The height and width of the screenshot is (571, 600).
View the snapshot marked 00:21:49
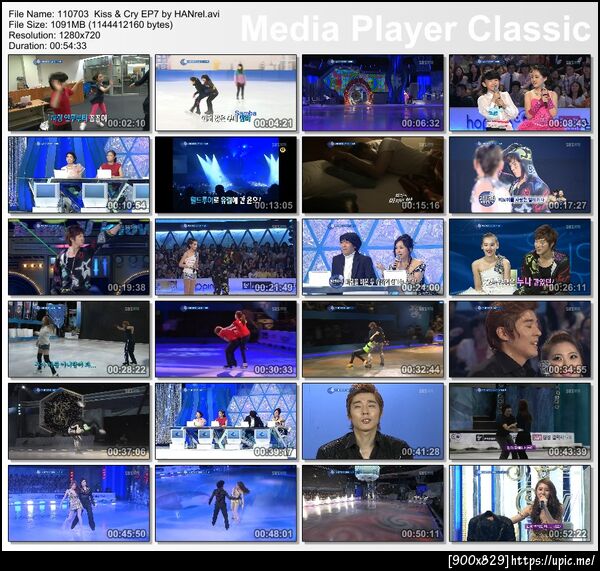[x=226, y=257]
